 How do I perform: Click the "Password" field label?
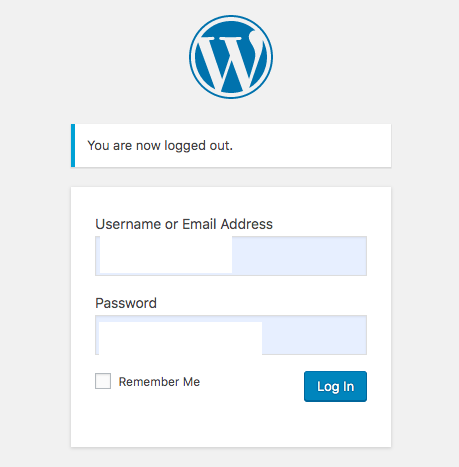126,303
